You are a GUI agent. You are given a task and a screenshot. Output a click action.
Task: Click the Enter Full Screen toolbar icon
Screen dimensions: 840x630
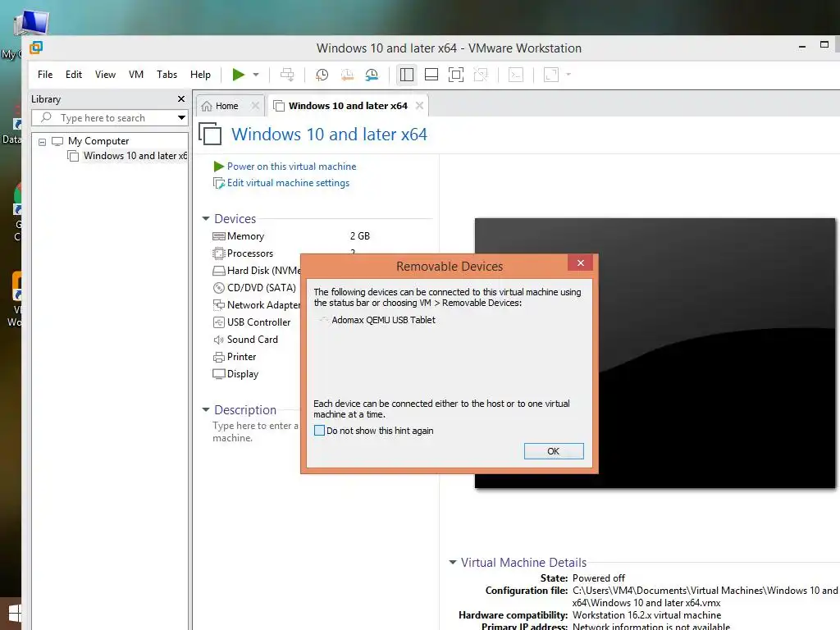(456, 75)
